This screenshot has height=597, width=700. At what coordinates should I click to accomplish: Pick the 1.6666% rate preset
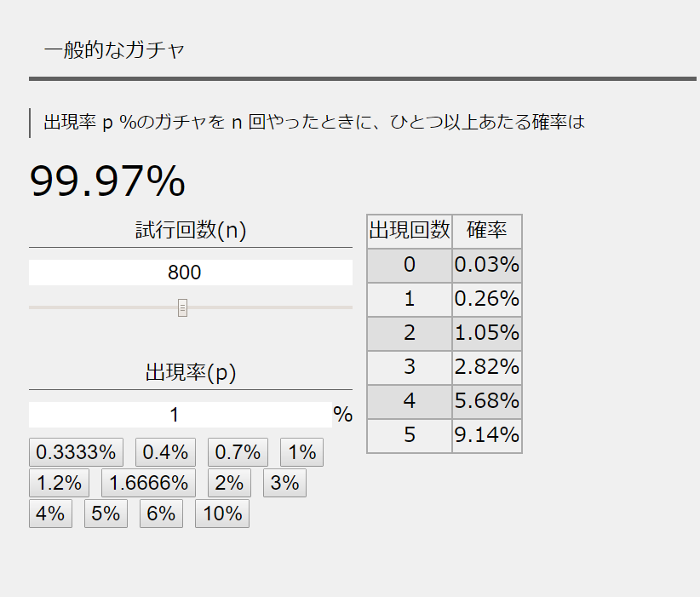[x=148, y=483]
